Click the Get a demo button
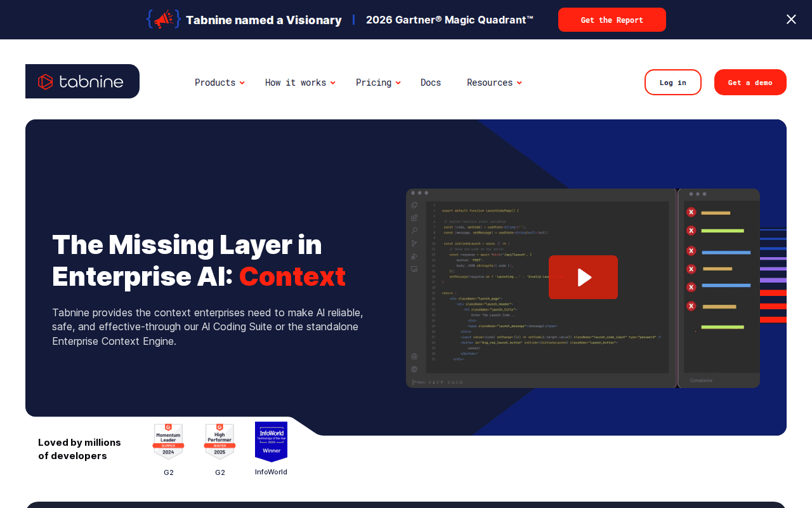 tap(750, 83)
